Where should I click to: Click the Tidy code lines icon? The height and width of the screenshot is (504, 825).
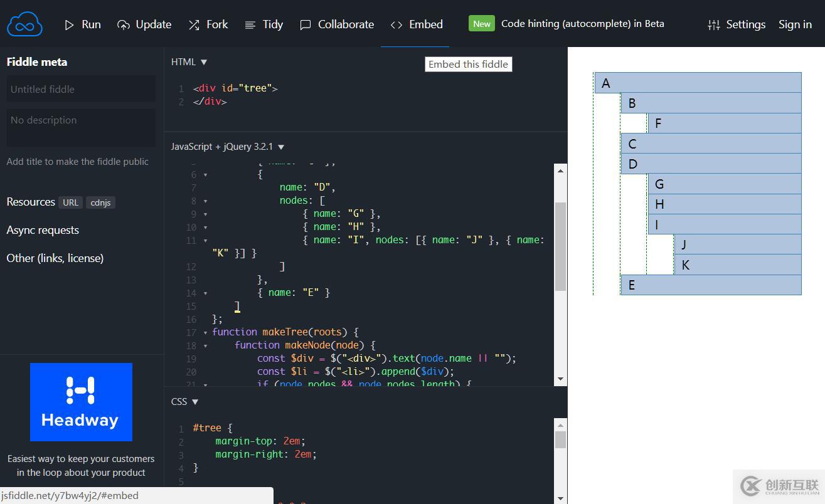point(250,25)
